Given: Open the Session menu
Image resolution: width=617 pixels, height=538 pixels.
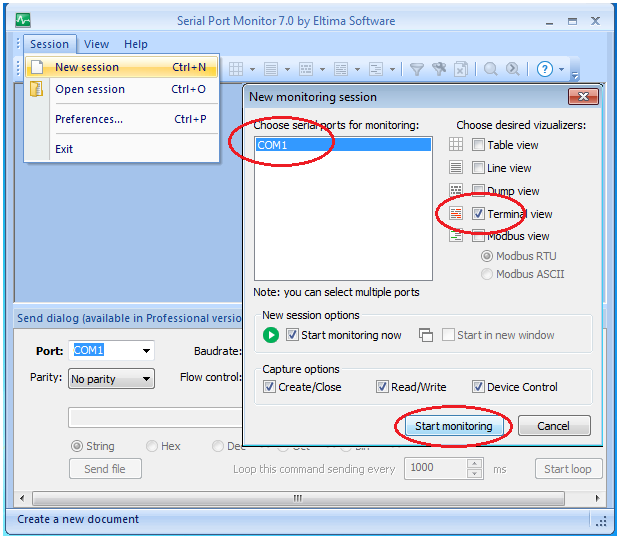Looking at the screenshot, I should 50,44.
